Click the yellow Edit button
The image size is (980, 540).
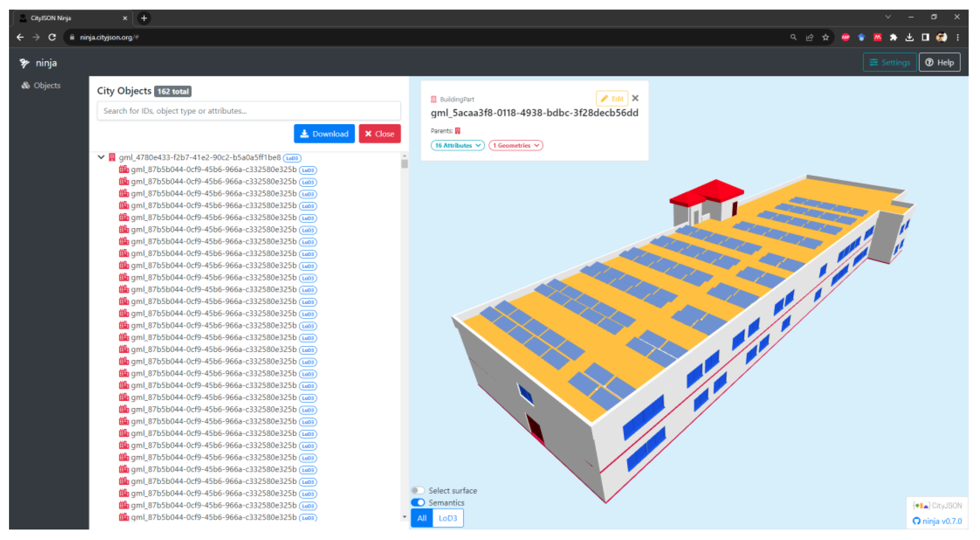612,99
